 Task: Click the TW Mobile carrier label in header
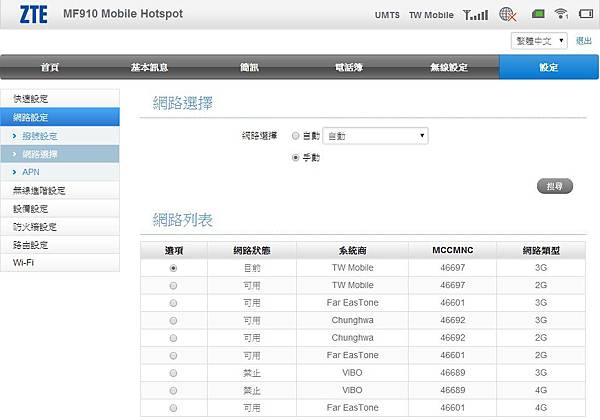pyautogui.click(x=431, y=15)
